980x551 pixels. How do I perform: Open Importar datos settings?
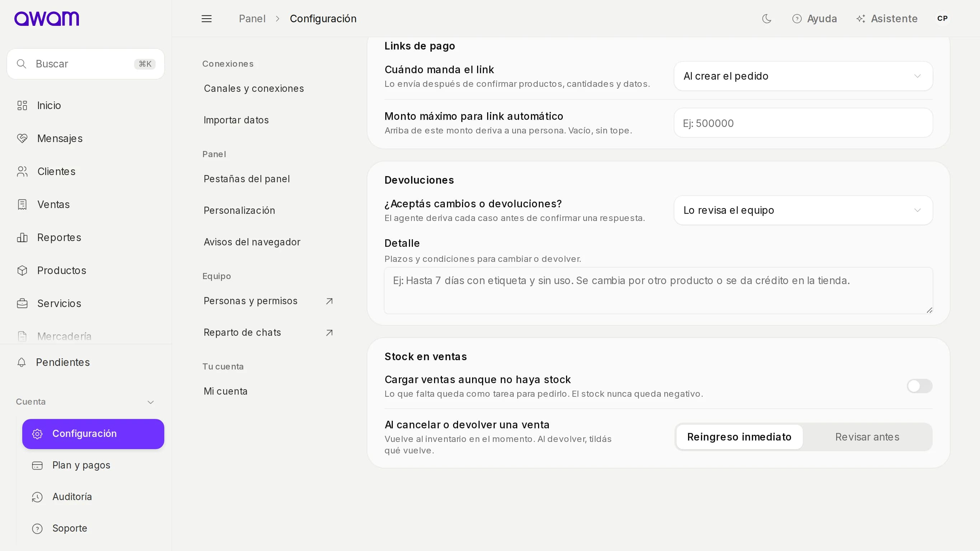pyautogui.click(x=236, y=120)
